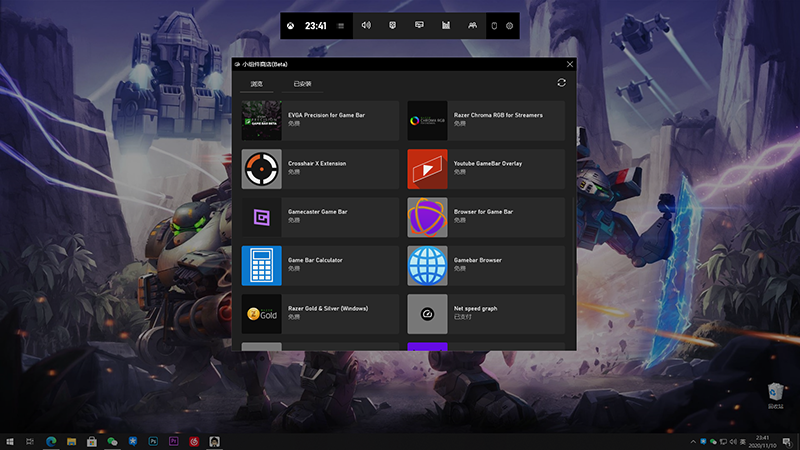Open Game Bar settings gear
Screen dimensions: 800x450
click(509, 25)
